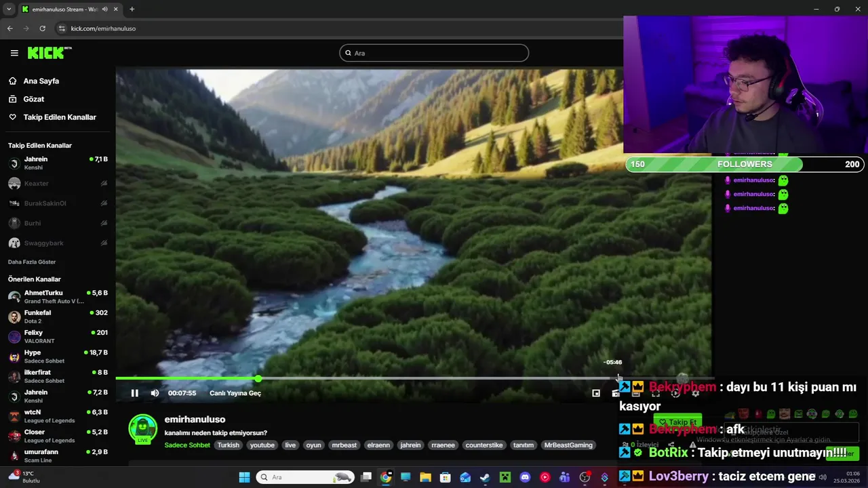The height and width of the screenshot is (488, 868).
Task: Select the MrBeastGaming tag
Action: click(568, 445)
